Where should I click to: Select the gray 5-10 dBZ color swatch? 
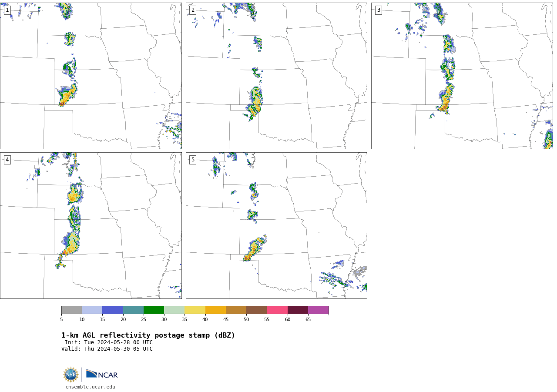(x=71, y=310)
